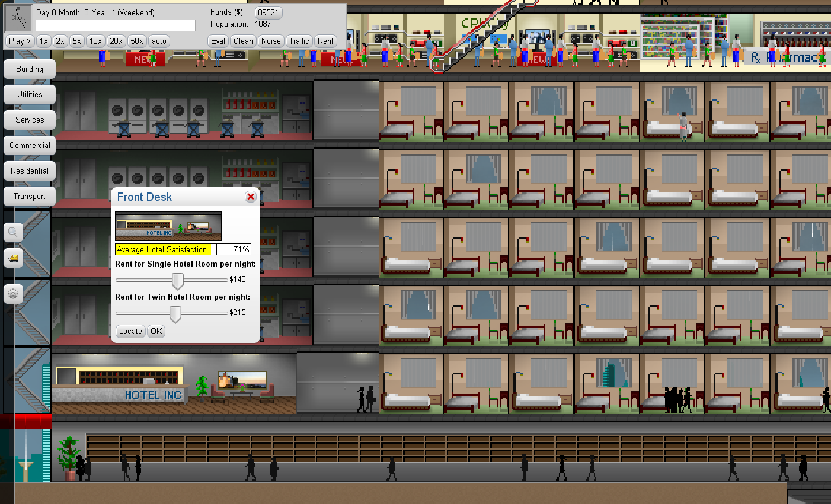The image size is (831, 504).
Task: Toggle the Noise overlay
Action: click(x=271, y=41)
